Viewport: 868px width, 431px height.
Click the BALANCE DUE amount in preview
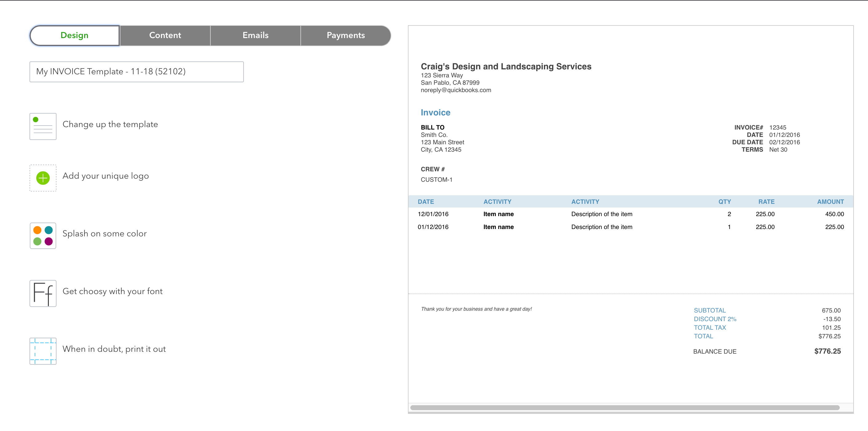827,351
